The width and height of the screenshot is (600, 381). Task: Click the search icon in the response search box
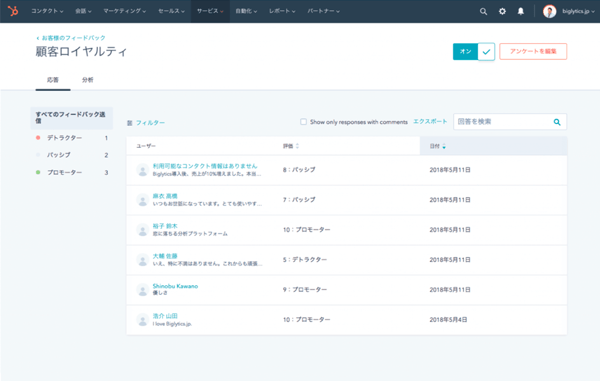[x=557, y=122]
